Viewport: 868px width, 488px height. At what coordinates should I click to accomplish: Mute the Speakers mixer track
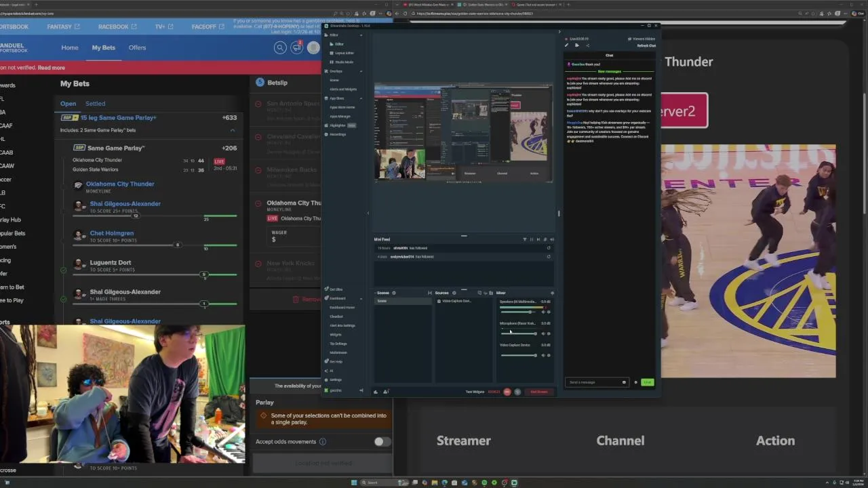(x=543, y=312)
